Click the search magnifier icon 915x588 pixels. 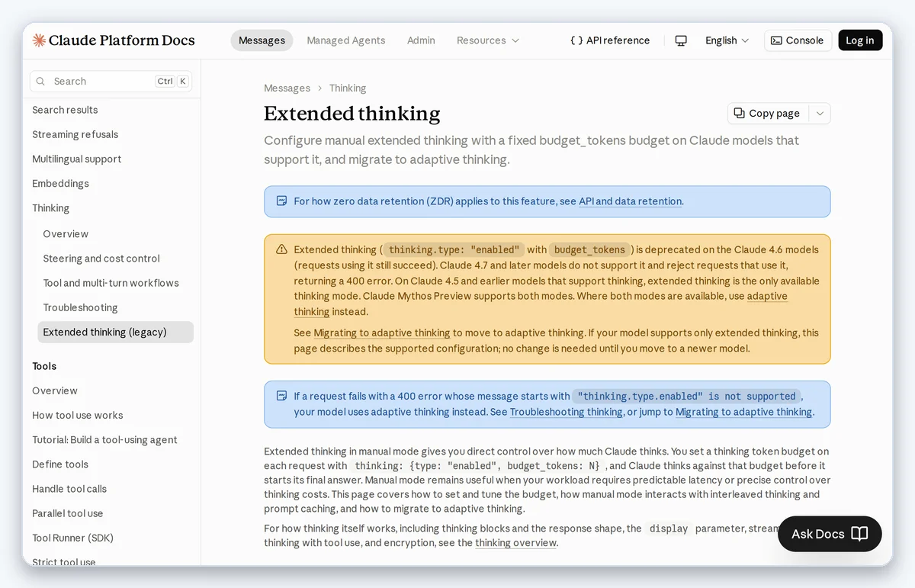point(41,82)
